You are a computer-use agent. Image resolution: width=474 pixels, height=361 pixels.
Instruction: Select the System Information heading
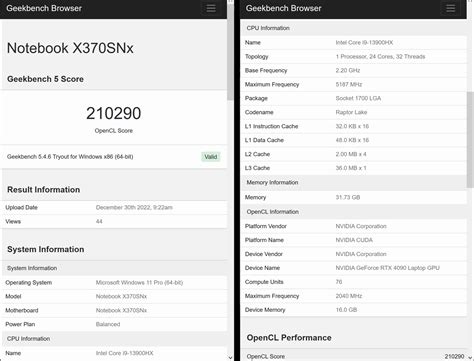[x=45, y=249]
